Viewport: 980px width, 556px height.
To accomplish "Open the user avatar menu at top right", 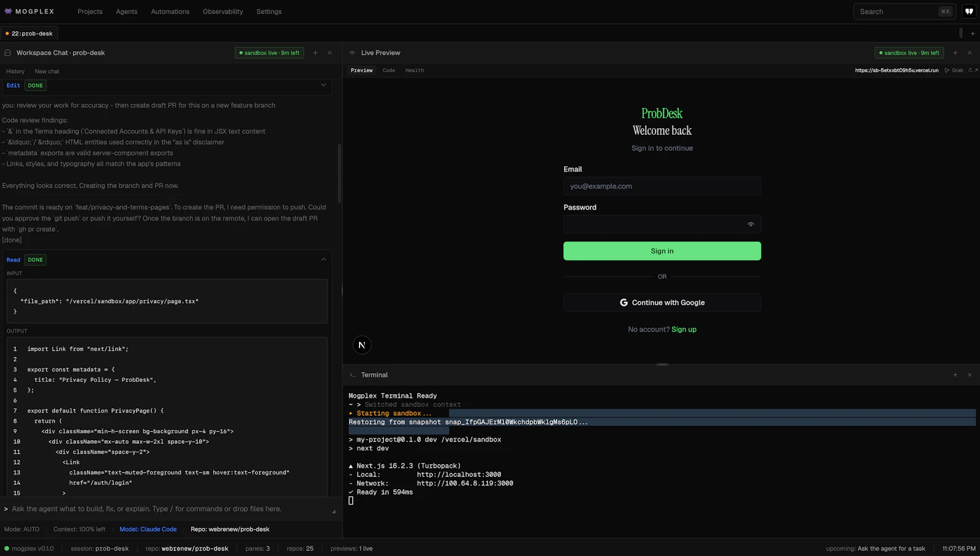I will pyautogui.click(x=969, y=11).
